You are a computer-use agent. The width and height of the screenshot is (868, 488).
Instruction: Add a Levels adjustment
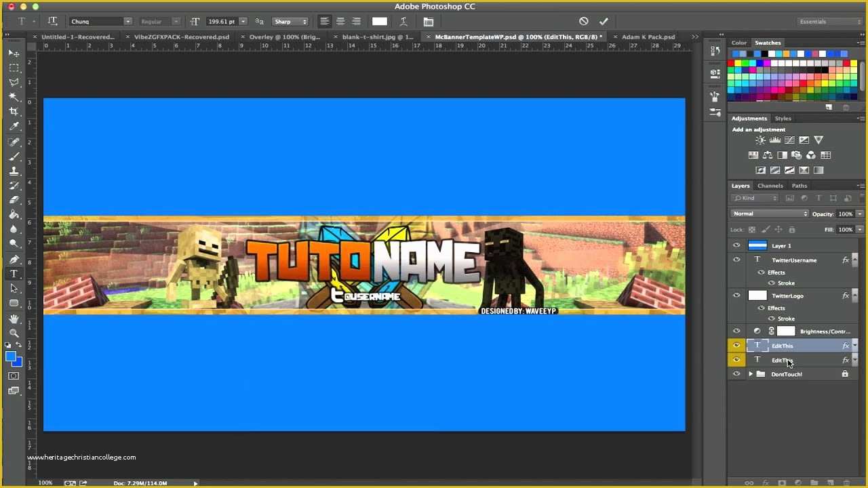point(775,140)
